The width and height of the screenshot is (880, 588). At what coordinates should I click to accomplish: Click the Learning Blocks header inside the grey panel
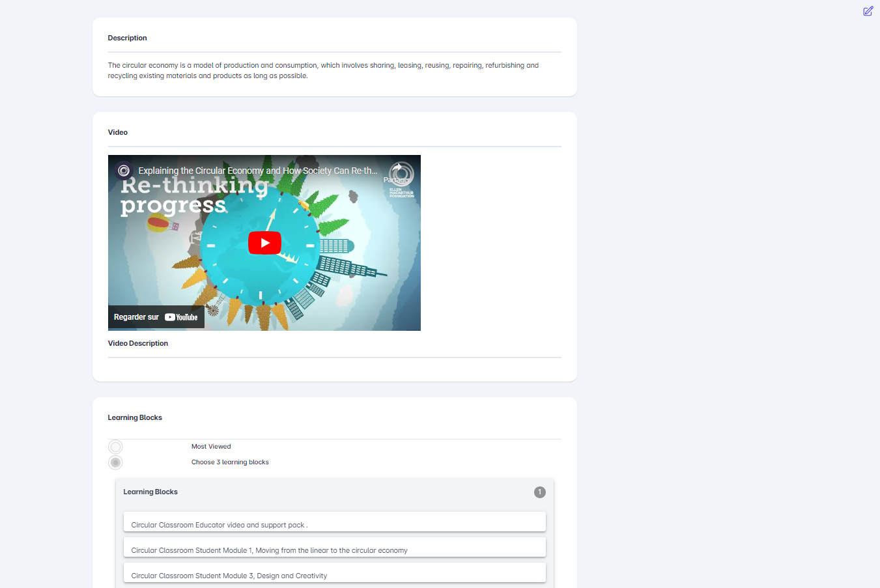(x=150, y=492)
